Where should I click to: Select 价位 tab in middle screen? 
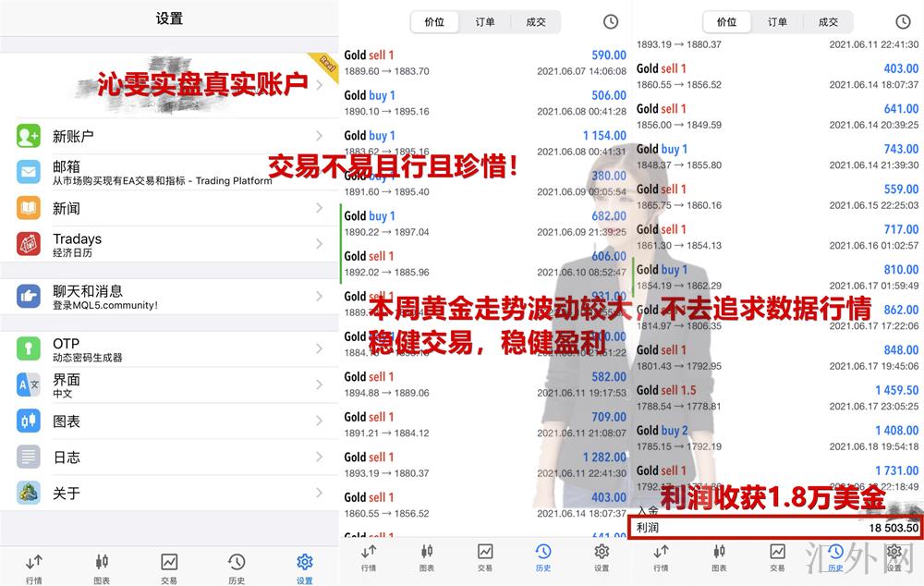click(435, 22)
